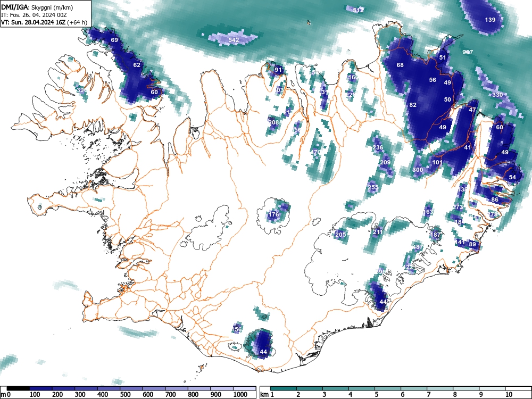
Task: Select visibility value 41 in the east
Action: pyautogui.click(x=468, y=147)
